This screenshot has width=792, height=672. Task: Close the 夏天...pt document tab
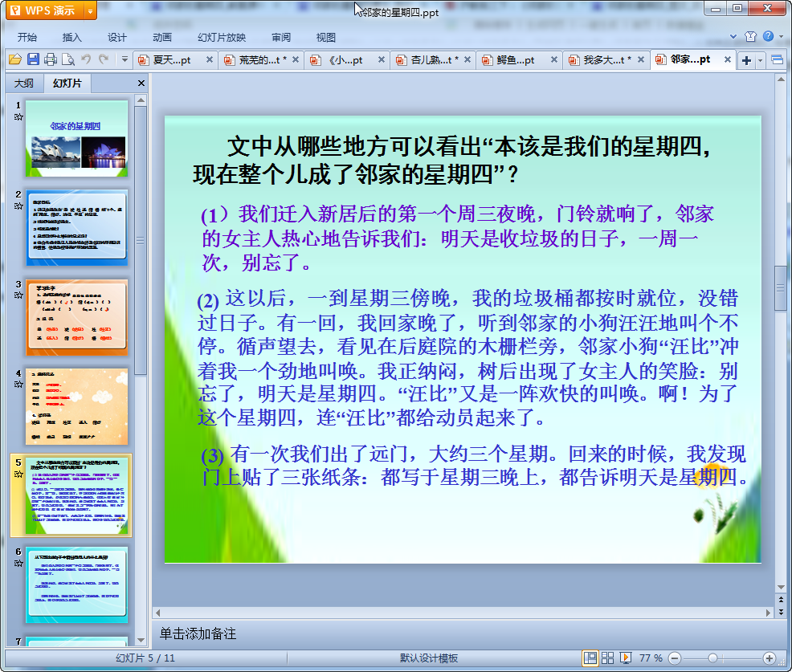(x=209, y=59)
